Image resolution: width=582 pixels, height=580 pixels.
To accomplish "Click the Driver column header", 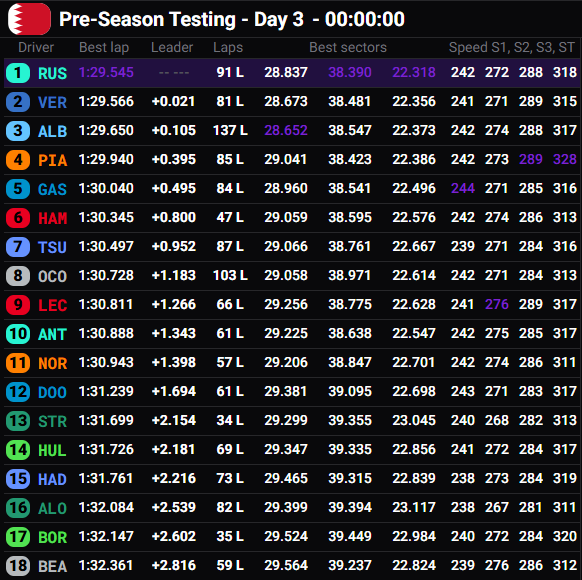I will [x=36, y=47].
